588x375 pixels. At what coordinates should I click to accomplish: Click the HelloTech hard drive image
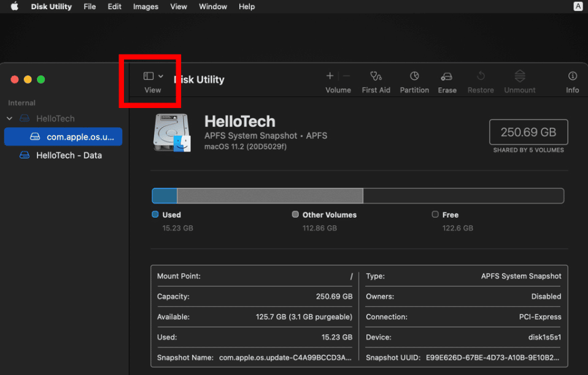[x=172, y=133]
